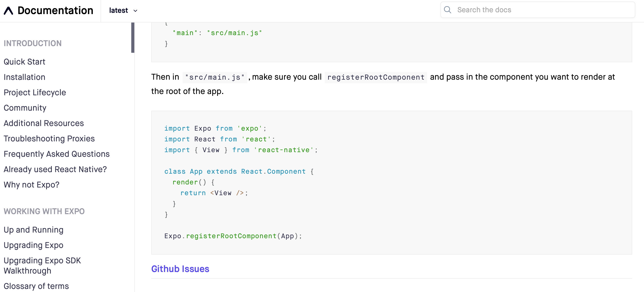The width and height of the screenshot is (644, 292).
Task: Open the version selector dropdown
Action: 123,10
